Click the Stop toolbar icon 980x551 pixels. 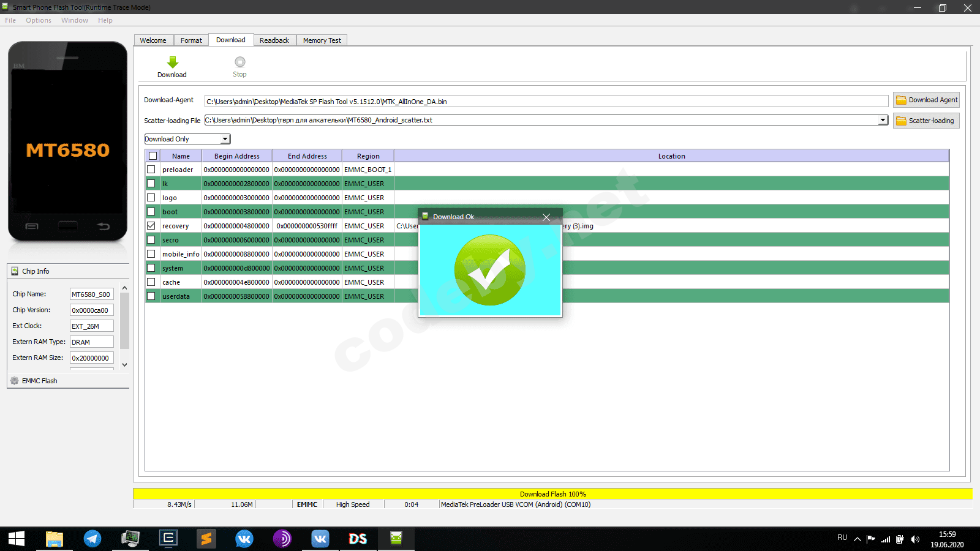click(240, 62)
